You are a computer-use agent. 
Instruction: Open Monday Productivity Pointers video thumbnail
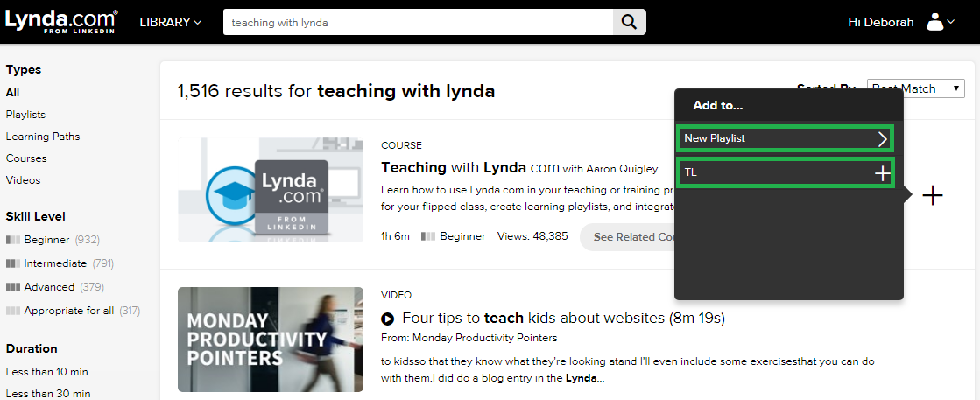click(270, 340)
